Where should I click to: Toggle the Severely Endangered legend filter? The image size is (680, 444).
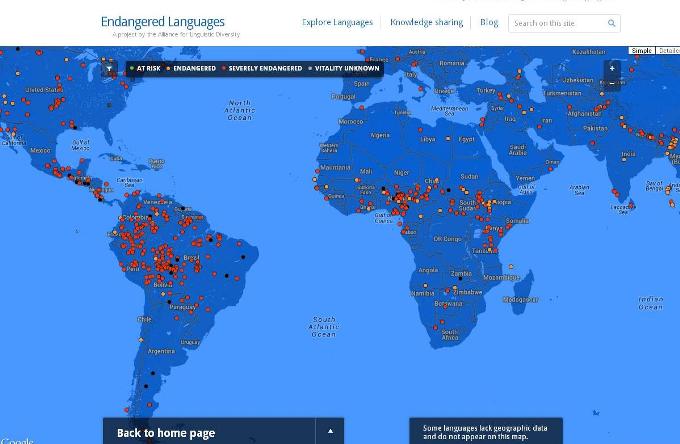point(262,69)
